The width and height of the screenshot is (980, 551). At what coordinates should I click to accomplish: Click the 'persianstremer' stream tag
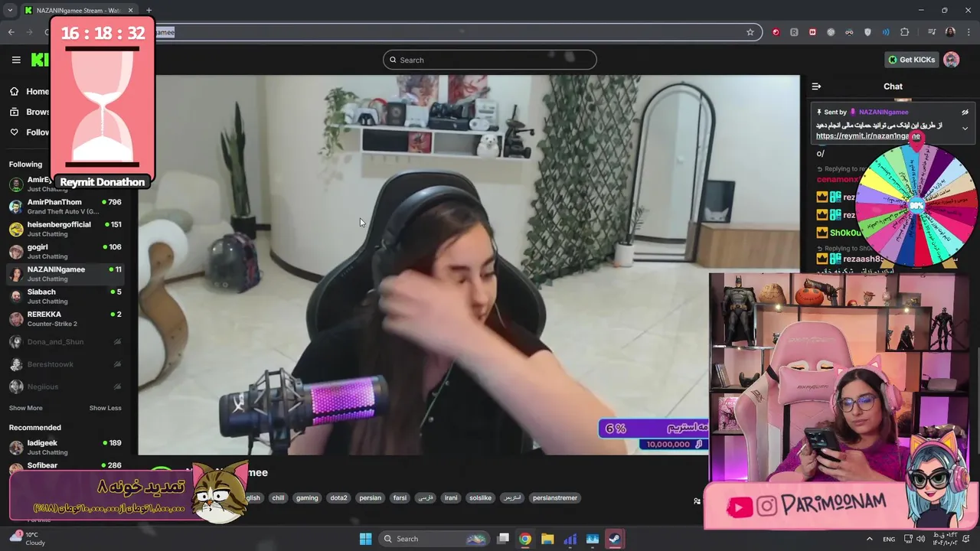tap(555, 497)
